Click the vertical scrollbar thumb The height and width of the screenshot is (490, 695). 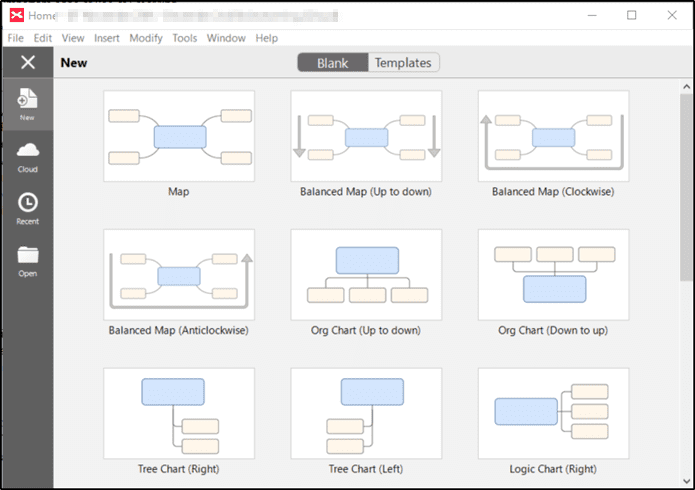(x=687, y=187)
